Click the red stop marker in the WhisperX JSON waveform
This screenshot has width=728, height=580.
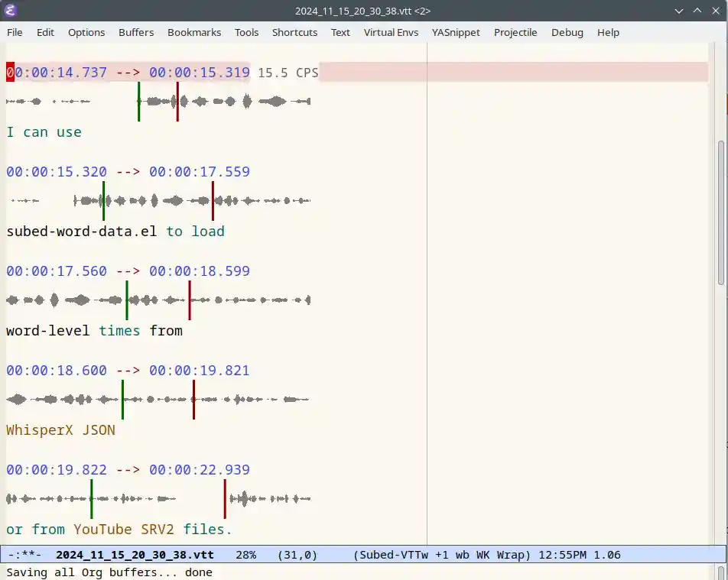pyautogui.click(x=194, y=399)
